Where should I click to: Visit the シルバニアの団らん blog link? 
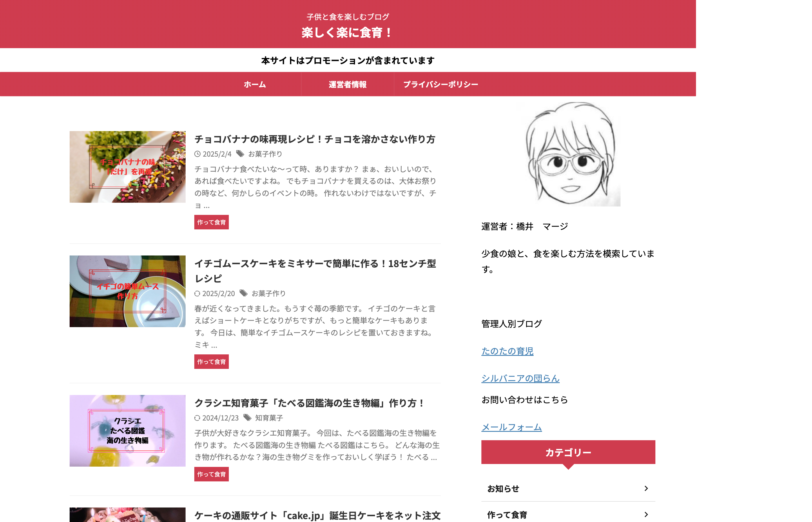520,378
